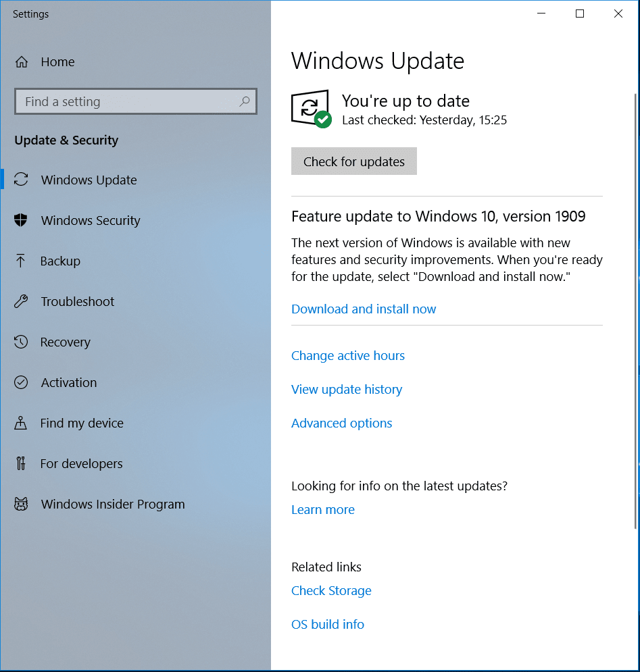Open View update history
The image size is (640, 672).
[347, 390]
